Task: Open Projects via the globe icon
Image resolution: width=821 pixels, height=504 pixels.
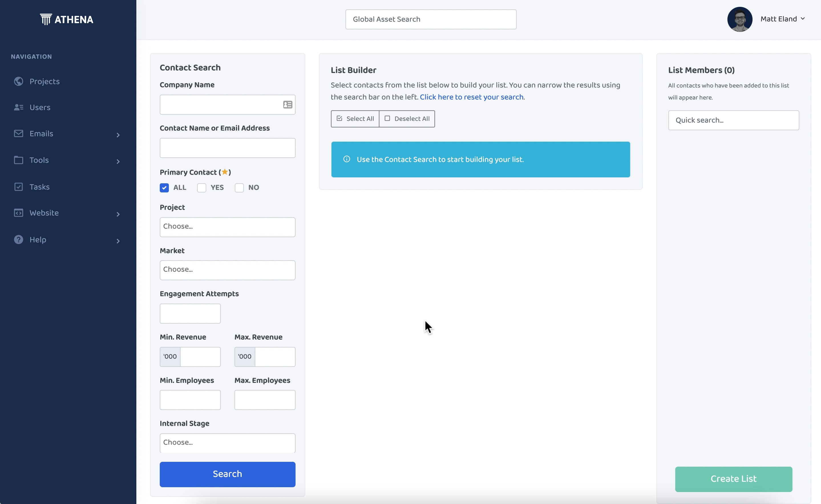Action: [x=18, y=81]
